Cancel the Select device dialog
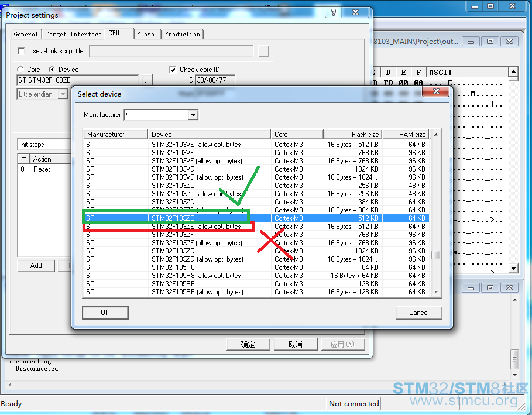532x415 pixels. click(418, 313)
